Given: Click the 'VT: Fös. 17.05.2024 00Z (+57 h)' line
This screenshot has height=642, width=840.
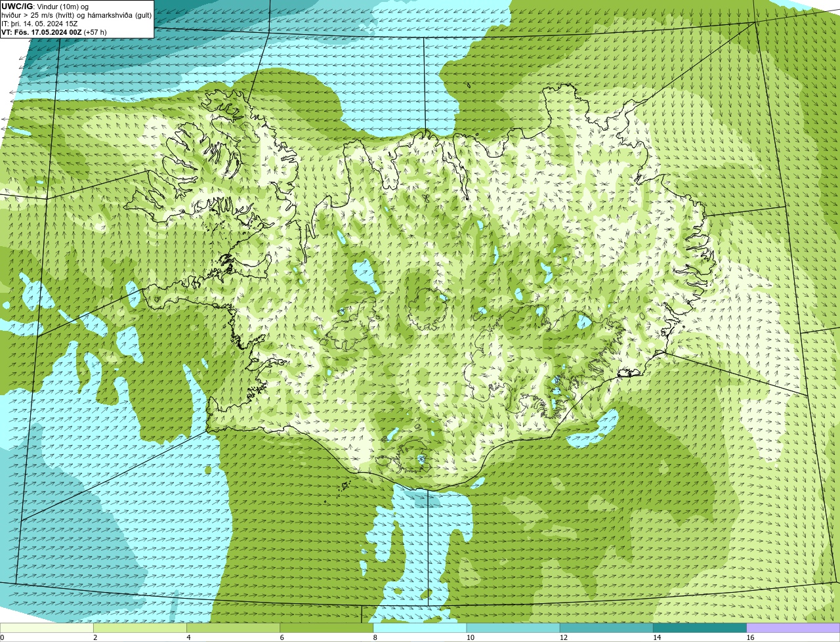Looking at the screenshot, I should pyautogui.click(x=54, y=32).
